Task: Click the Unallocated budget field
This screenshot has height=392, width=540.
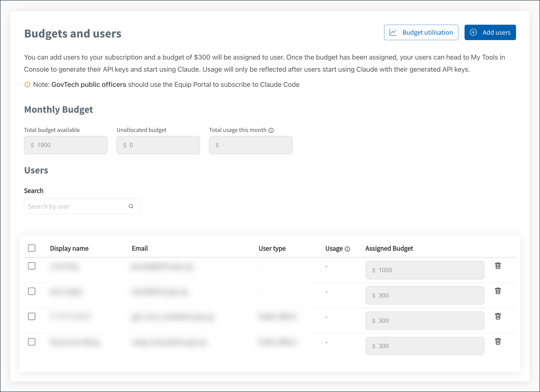Action: click(x=158, y=145)
